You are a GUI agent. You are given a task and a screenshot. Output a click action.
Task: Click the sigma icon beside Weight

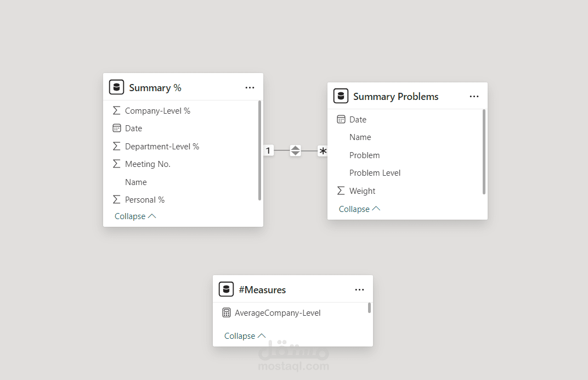click(x=341, y=191)
